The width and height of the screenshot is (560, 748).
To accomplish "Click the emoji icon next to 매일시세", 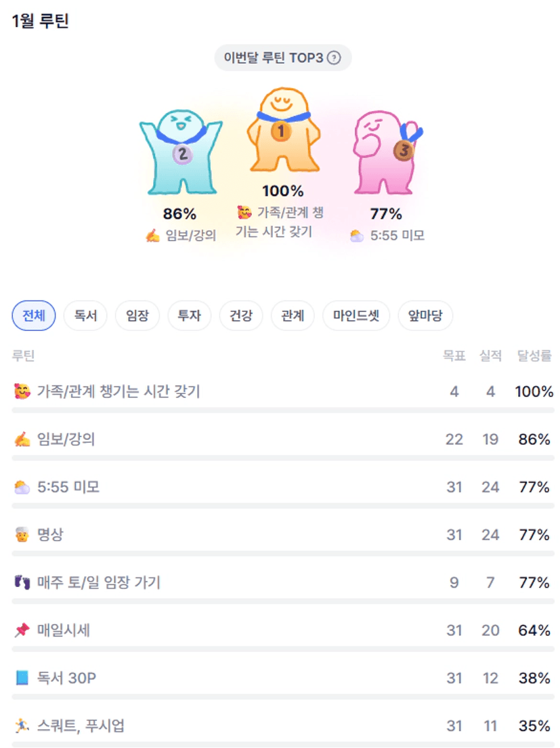I will [x=22, y=631].
